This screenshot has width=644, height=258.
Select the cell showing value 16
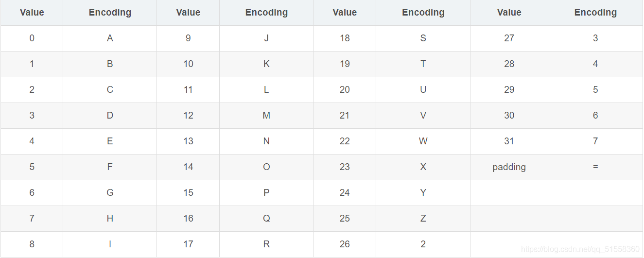pos(188,219)
